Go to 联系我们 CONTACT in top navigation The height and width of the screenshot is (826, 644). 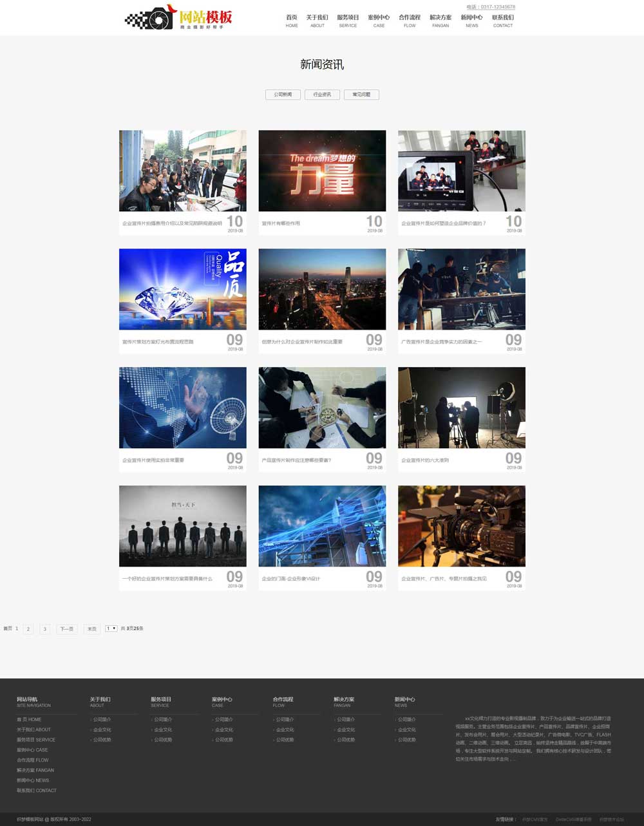(x=503, y=21)
